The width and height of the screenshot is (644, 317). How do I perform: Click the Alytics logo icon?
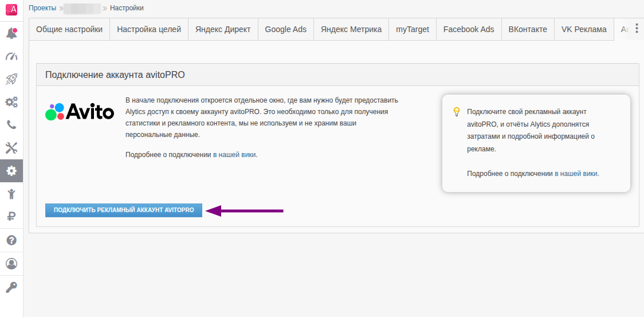(11, 9)
